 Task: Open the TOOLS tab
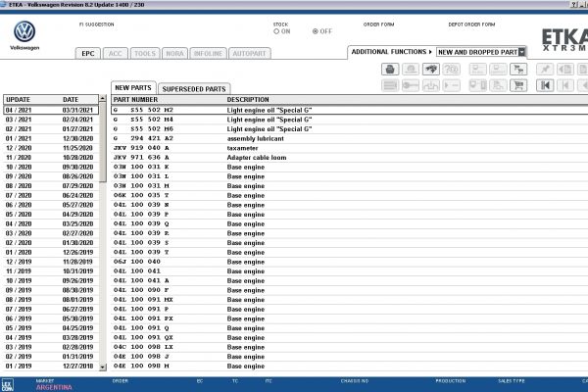145,53
